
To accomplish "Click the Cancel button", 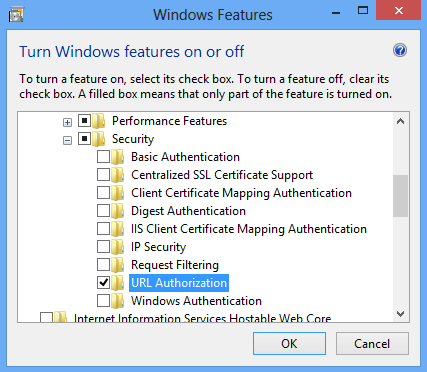I will [372, 343].
